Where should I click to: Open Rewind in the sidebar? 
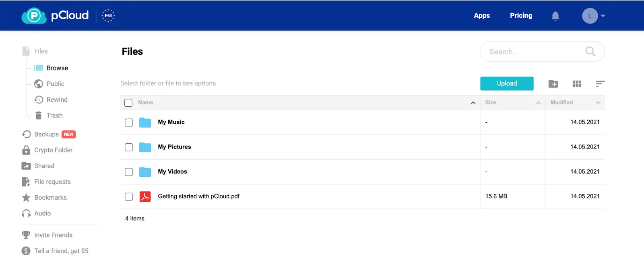[57, 99]
